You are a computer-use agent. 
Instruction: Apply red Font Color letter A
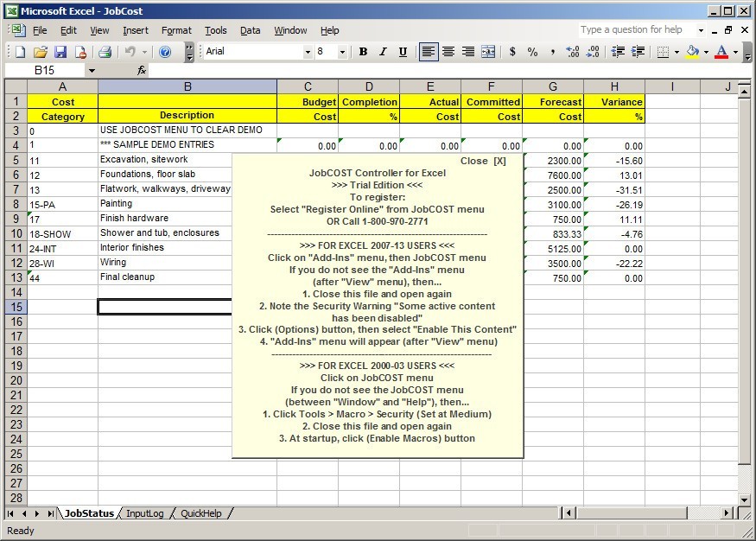tap(721, 52)
